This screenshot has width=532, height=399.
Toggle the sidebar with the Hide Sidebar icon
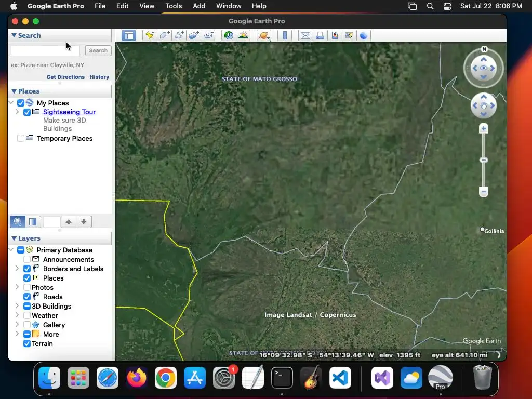129,35
